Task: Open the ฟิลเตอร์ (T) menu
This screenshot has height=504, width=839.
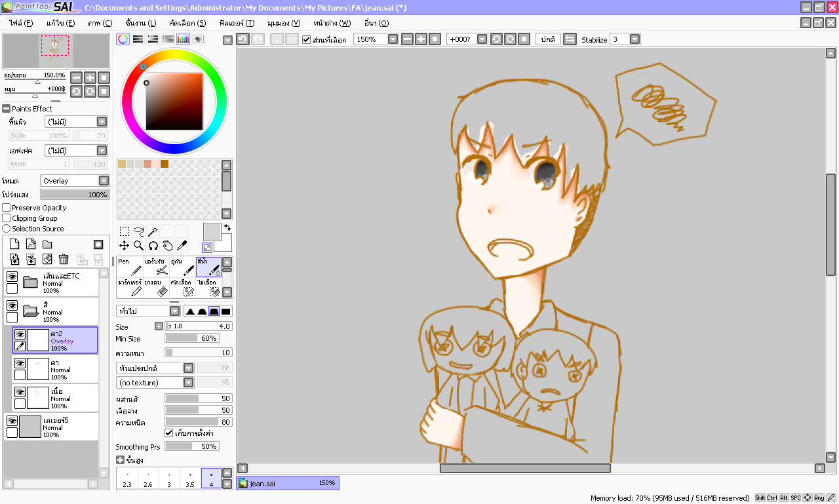Action: point(237,23)
